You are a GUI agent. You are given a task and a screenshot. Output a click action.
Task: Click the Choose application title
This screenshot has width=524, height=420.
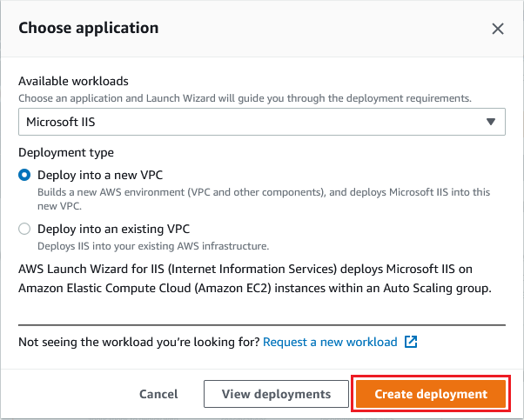point(89,28)
